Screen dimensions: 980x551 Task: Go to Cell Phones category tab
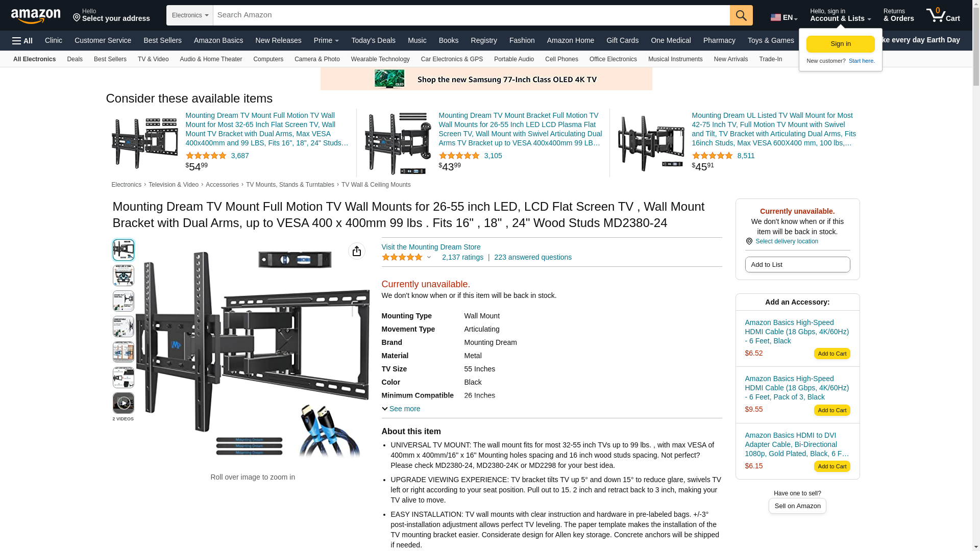coord(561,59)
